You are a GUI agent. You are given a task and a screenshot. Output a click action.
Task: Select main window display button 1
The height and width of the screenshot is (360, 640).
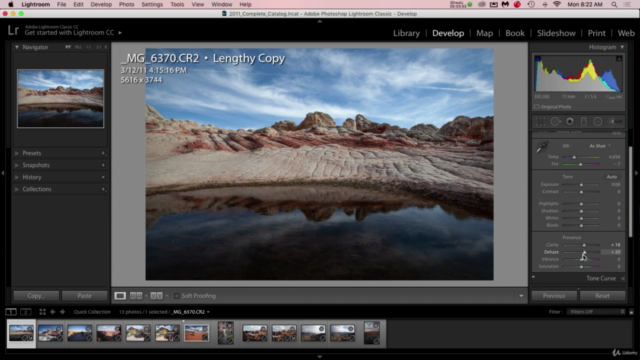[11, 312]
